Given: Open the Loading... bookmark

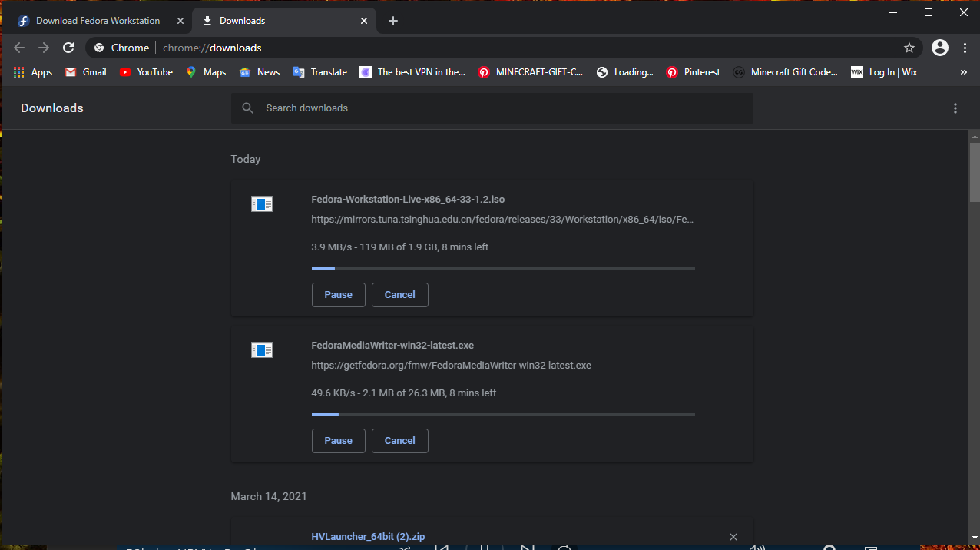Looking at the screenshot, I should (624, 72).
